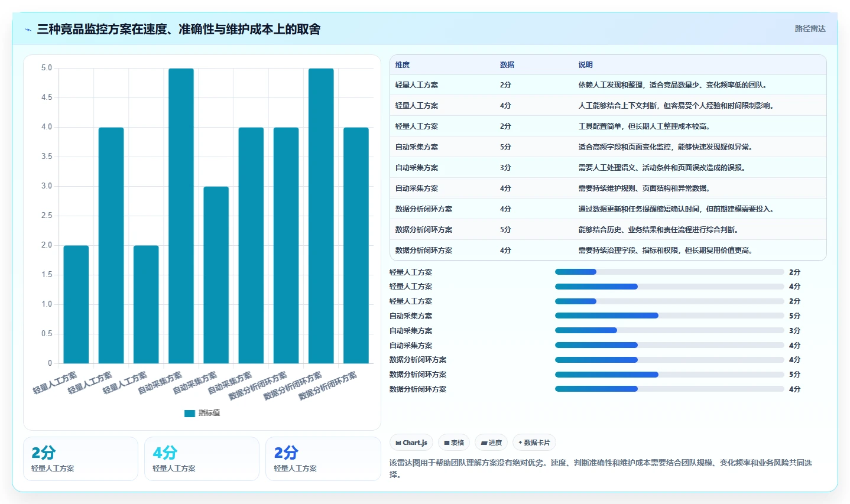Screen dimensions: 850x504
Task: Click the 指标值 legend text
Action: click(209, 413)
